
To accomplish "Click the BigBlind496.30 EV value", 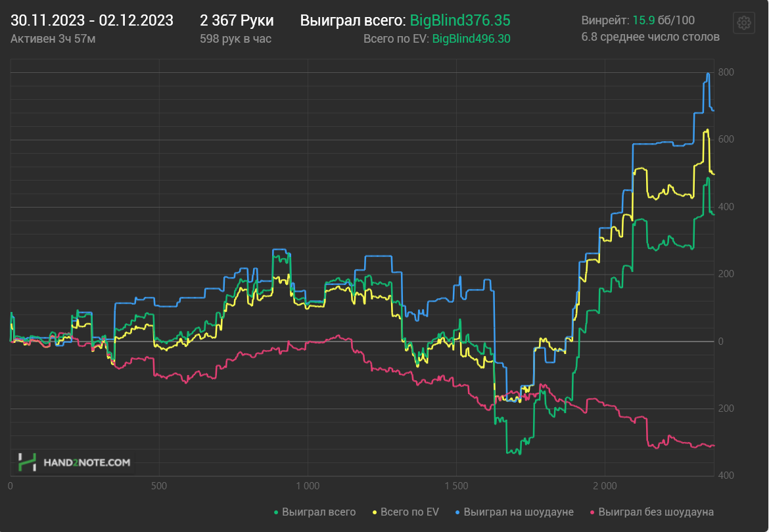I will tap(471, 39).
